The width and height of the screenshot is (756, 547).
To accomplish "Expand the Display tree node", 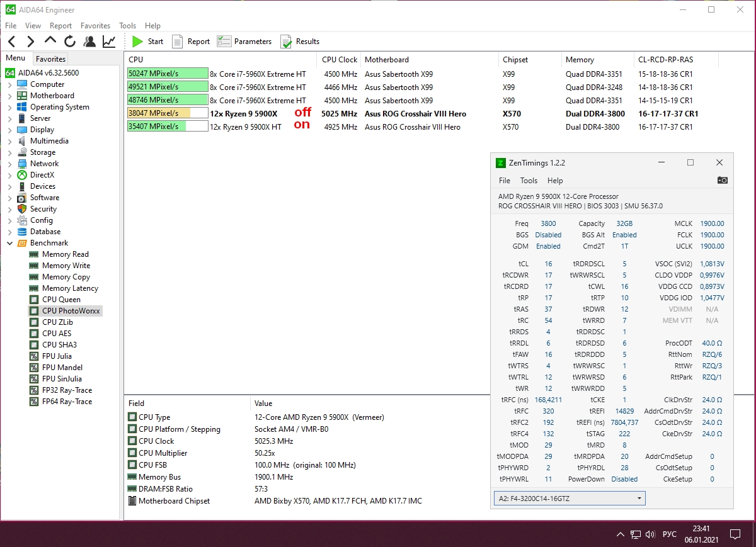I will pos(9,130).
